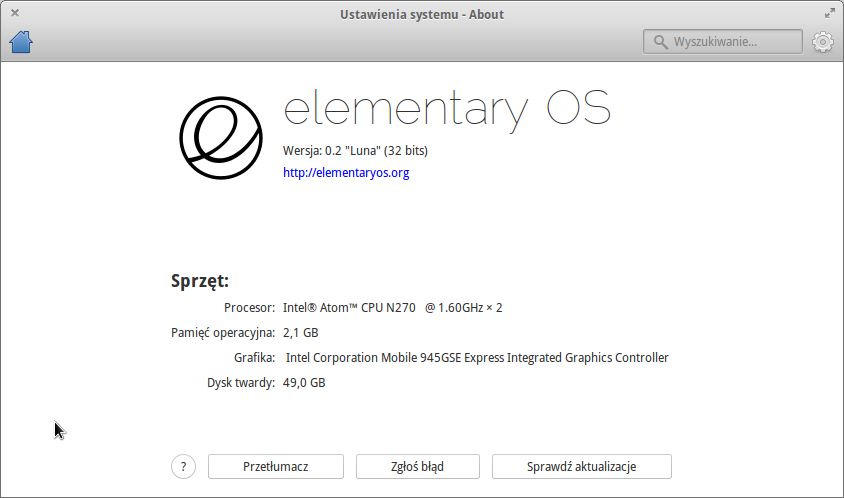Click Sprawdź aktualizacje to check for updates
This screenshot has height=498, width=844.
(x=581, y=466)
